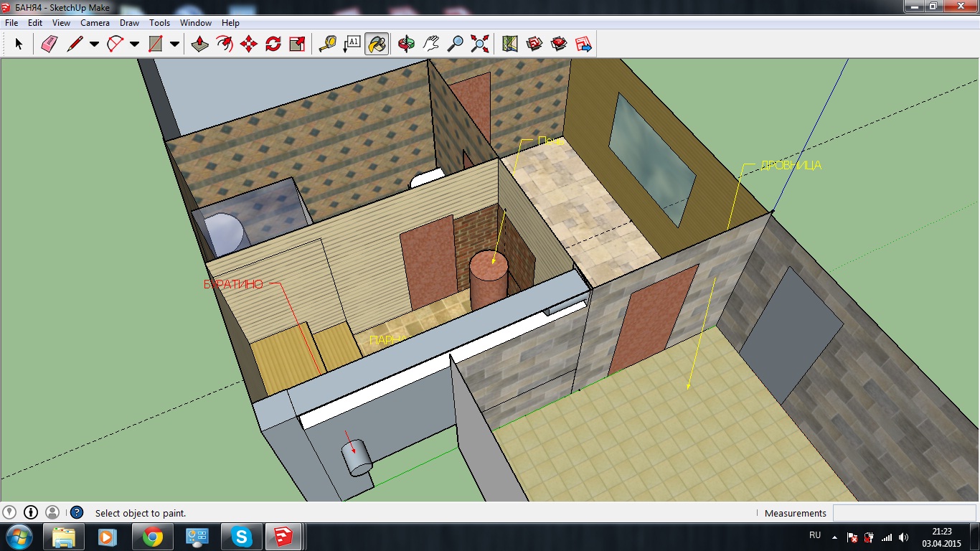Click the sign-in user status icon
The width and height of the screenshot is (980, 551).
click(x=52, y=512)
